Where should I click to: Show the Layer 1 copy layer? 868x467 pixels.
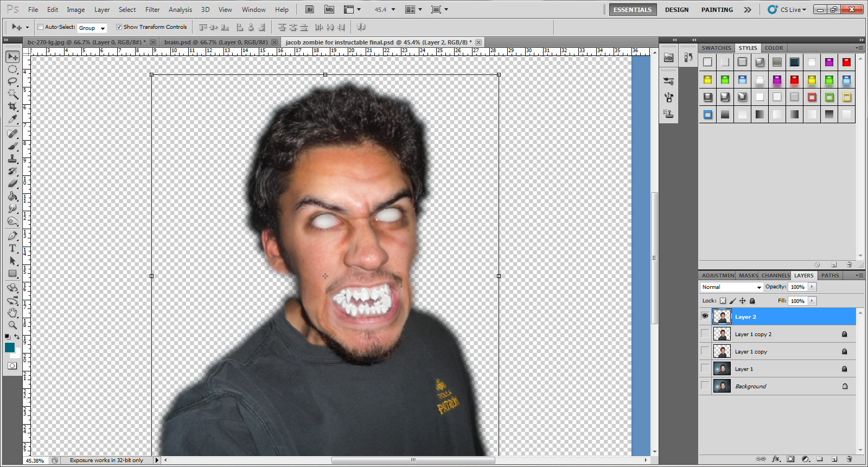(x=705, y=351)
